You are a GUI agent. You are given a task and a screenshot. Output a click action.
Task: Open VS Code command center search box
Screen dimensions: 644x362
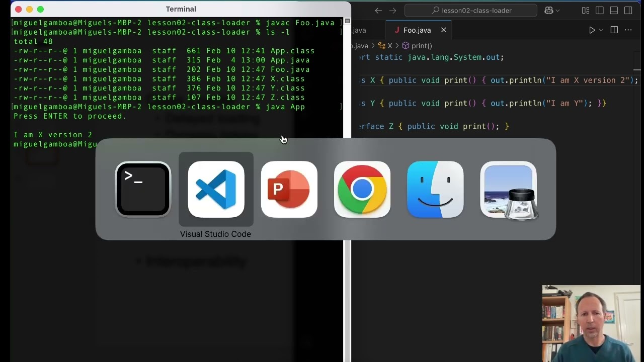(x=471, y=11)
